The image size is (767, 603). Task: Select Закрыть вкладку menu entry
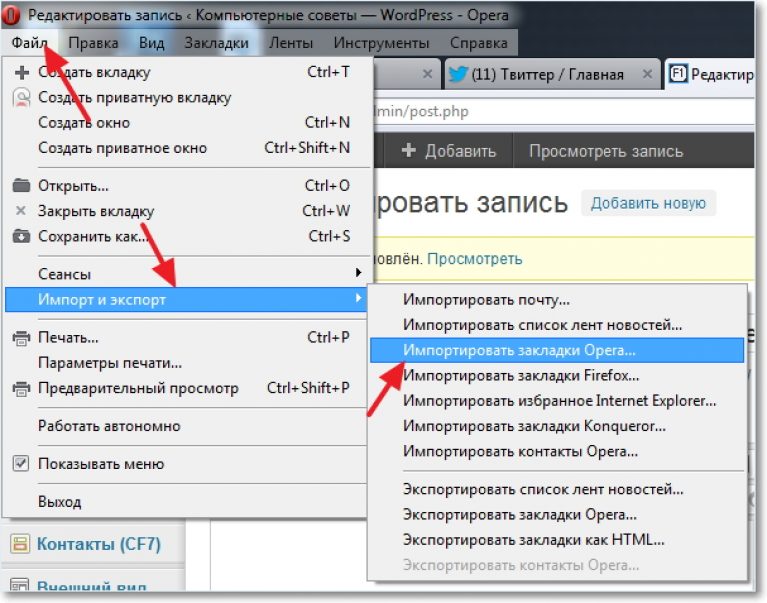click(185, 211)
